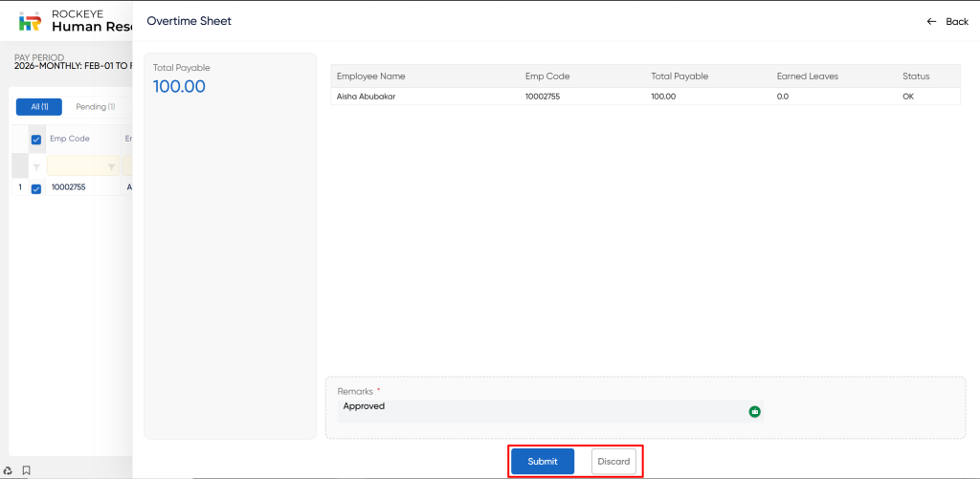Click the Total Payable column header in table
The width and height of the screenshot is (980, 479).
coord(679,76)
